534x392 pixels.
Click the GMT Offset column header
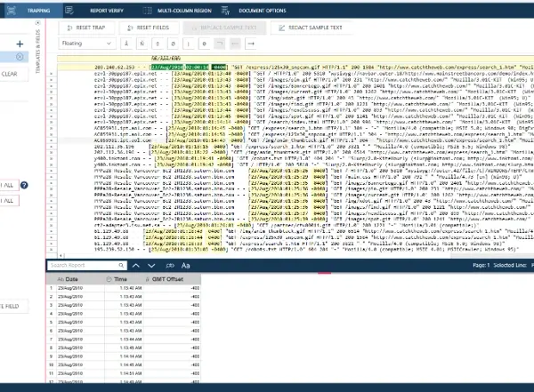coord(172,279)
